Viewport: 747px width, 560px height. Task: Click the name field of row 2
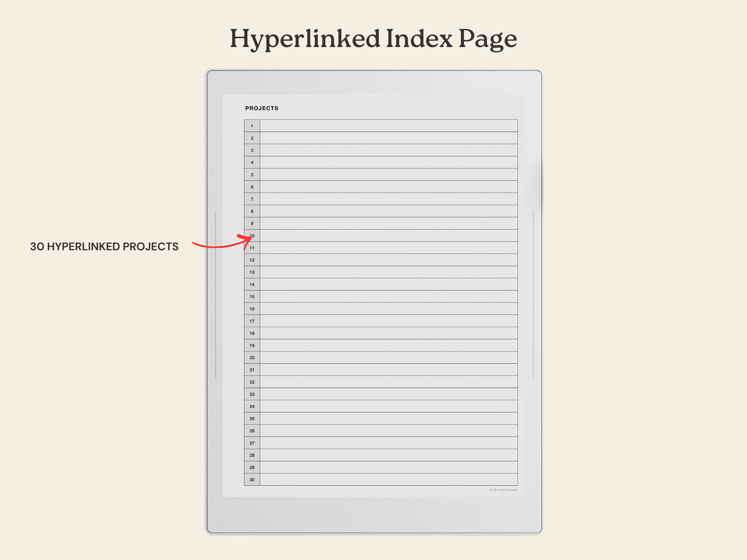coord(388,138)
